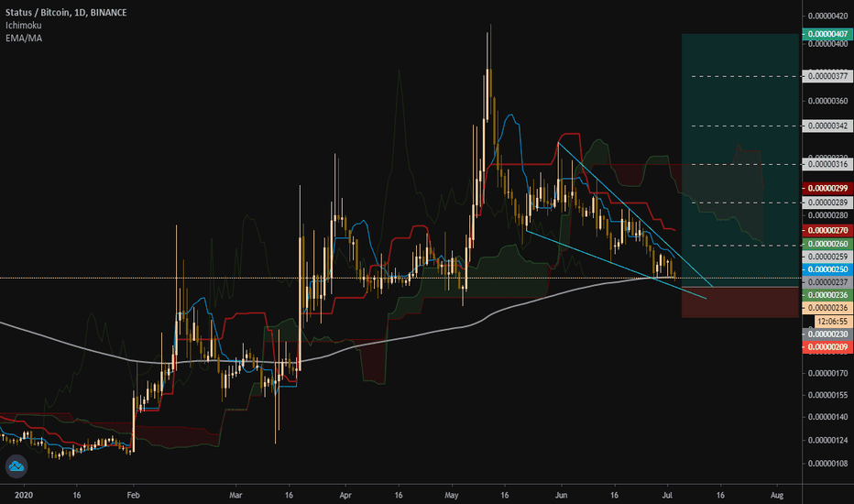Click the 0.00000124 price scale value

[x=827, y=440]
